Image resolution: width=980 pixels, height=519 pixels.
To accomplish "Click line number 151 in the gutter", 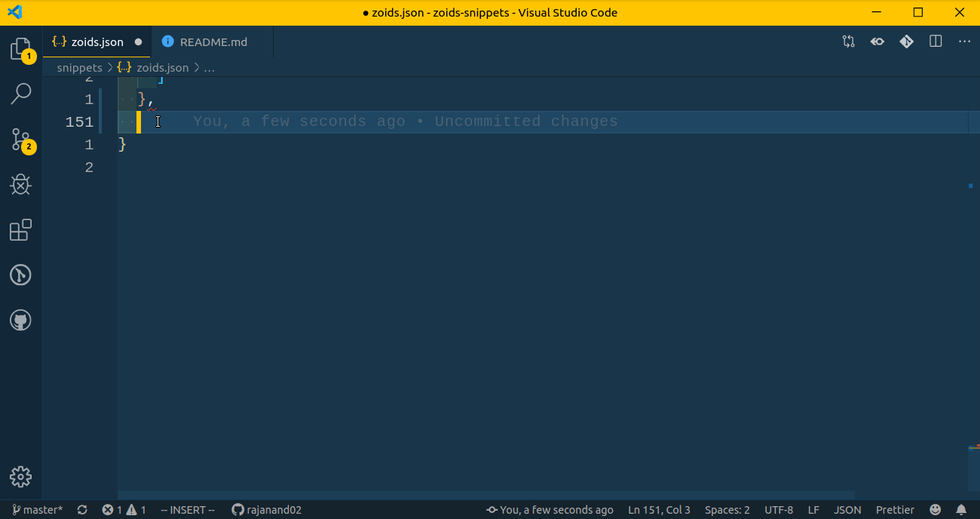I will point(79,121).
